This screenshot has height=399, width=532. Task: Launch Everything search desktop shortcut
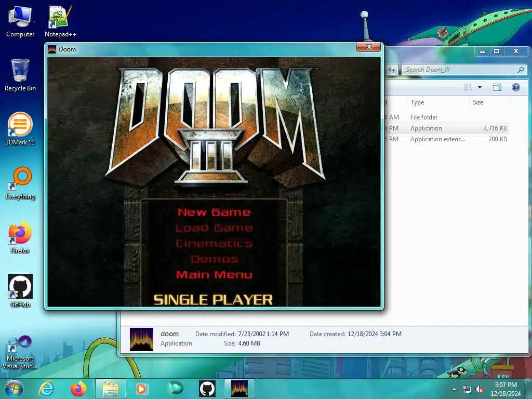[x=20, y=183]
